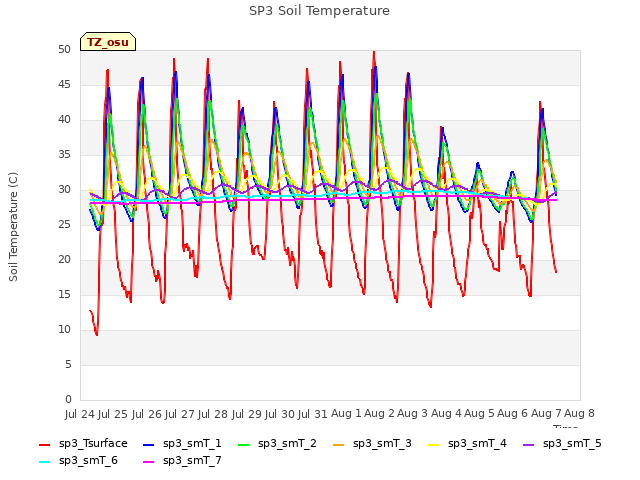The width and height of the screenshot is (640, 480).
Task: Toggle sp3_smT_1 legend entry
Action: (x=182, y=444)
